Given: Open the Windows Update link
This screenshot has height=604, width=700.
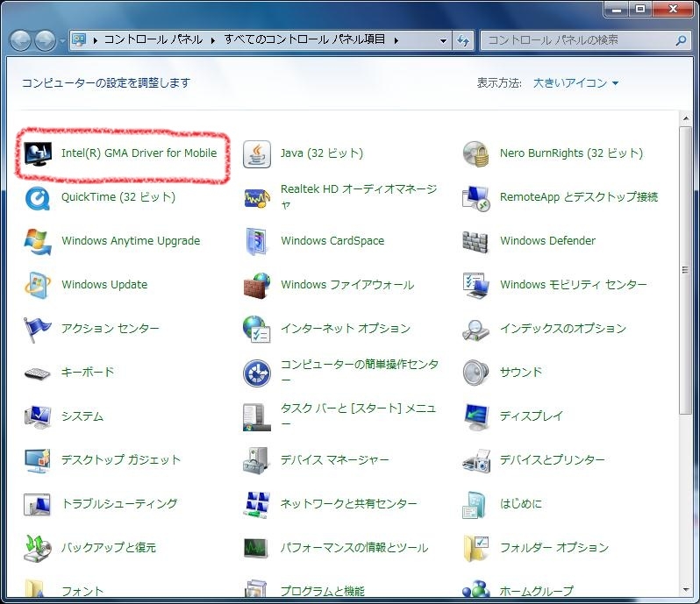Looking at the screenshot, I should [104, 285].
